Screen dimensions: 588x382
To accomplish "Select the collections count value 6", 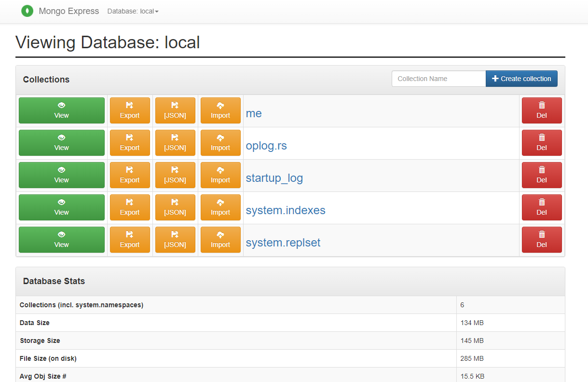I will tap(462, 305).
